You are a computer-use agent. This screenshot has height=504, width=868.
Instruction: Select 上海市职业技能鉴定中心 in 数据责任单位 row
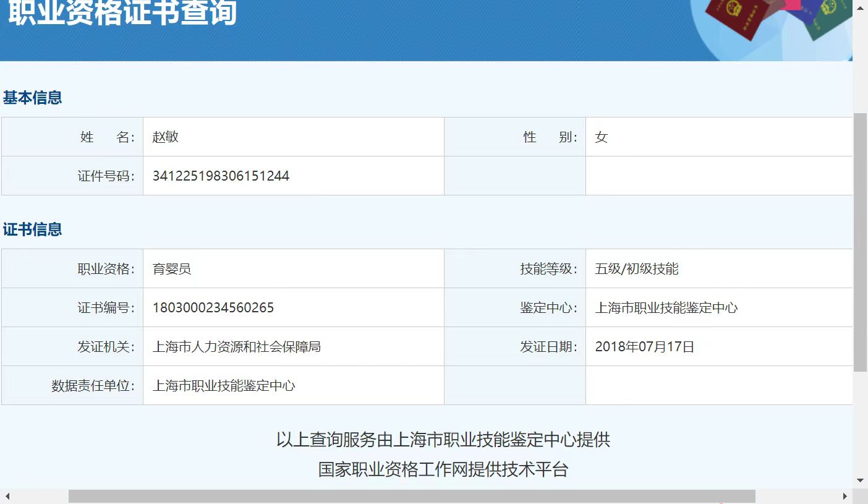click(x=224, y=385)
